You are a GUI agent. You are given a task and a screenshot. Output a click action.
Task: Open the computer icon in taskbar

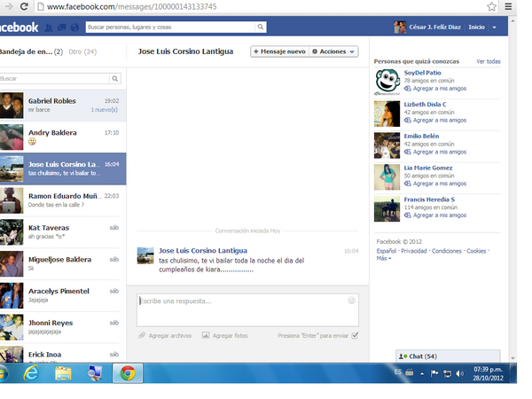click(x=95, y=373)
